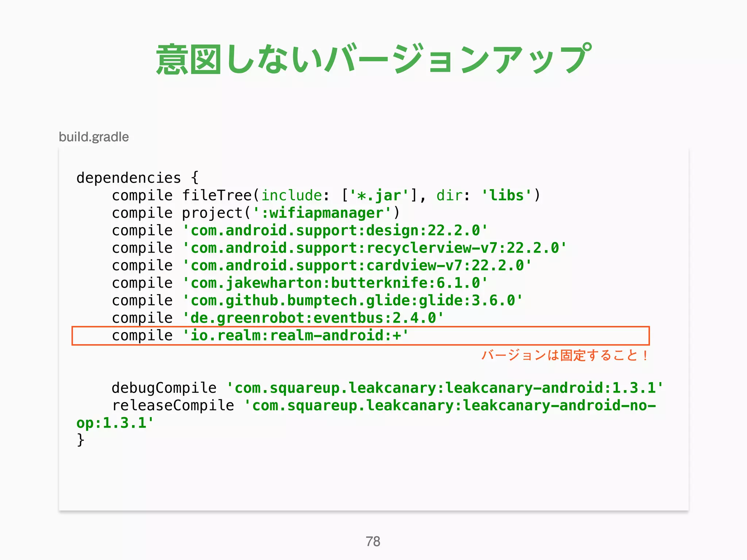The width and height of the screenshot is (747, 560).
Task: Click 'de.greenrobot:eventbus:2.4.0' line
Action: point(278,318)
